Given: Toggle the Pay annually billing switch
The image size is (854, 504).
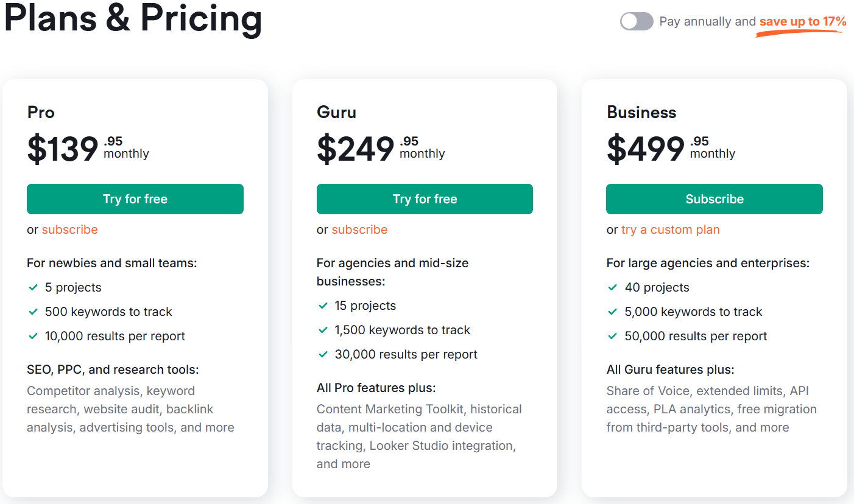Looking at the screenshot, I should coord(637,21).
